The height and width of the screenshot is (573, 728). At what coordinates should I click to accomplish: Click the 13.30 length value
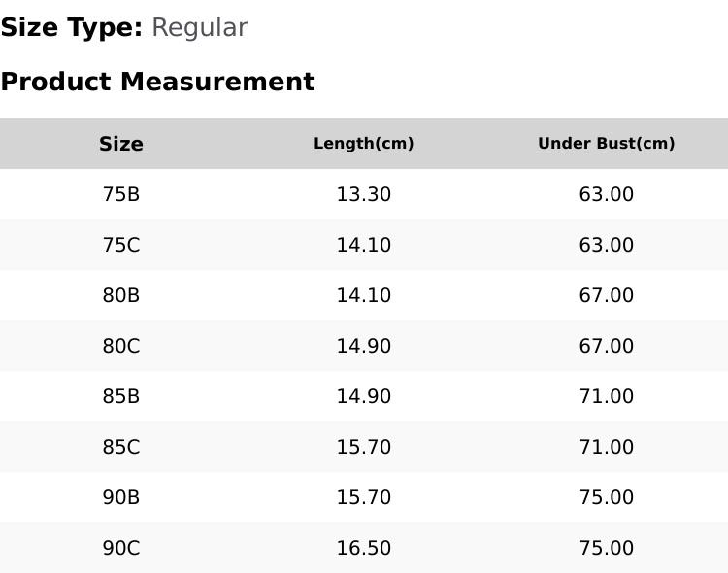click(364, 194)
